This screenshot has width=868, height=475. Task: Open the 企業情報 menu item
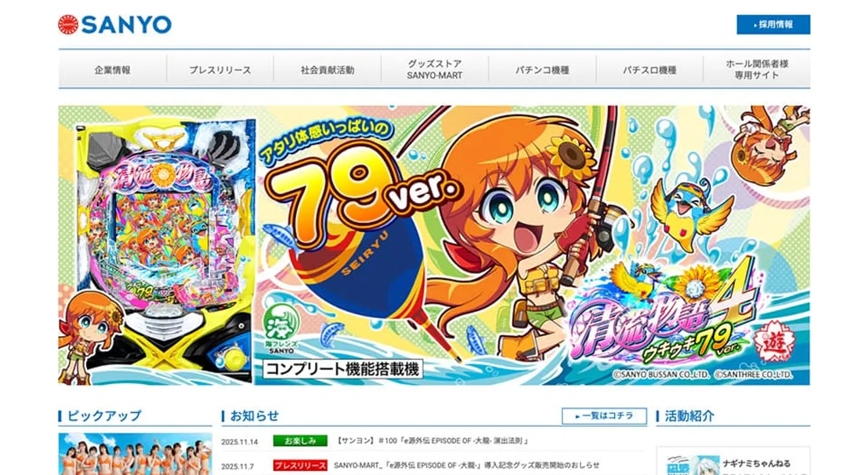tap(113, 69)
